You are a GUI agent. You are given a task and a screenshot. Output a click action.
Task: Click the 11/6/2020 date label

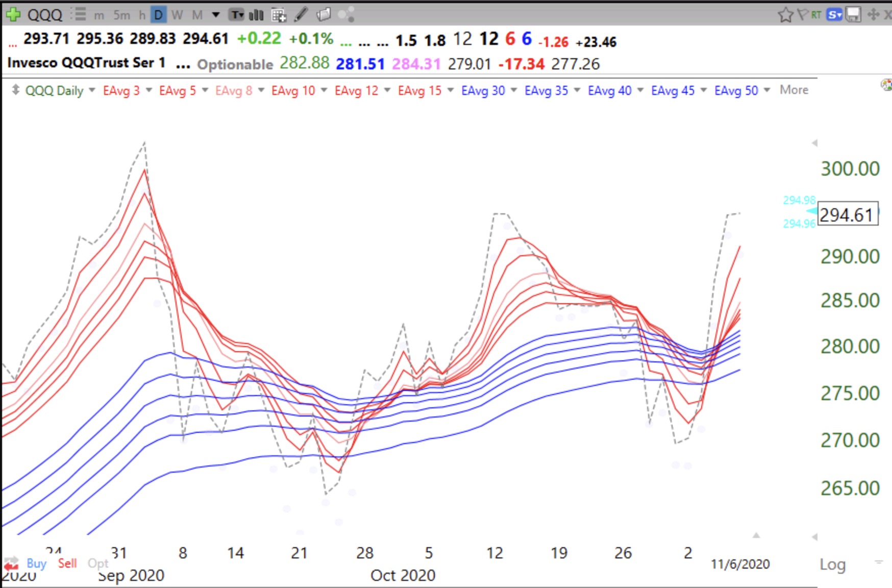coord(740,564)
